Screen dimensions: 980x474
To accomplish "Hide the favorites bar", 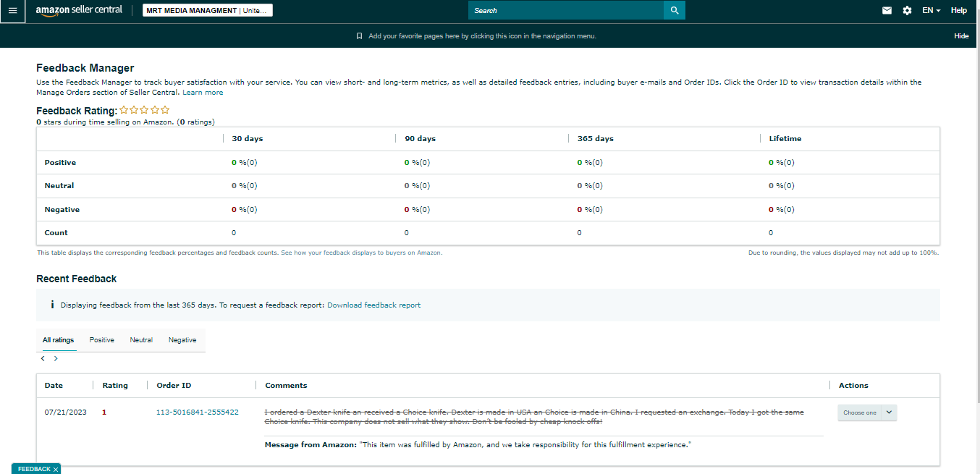I will [x=961, y=36].
